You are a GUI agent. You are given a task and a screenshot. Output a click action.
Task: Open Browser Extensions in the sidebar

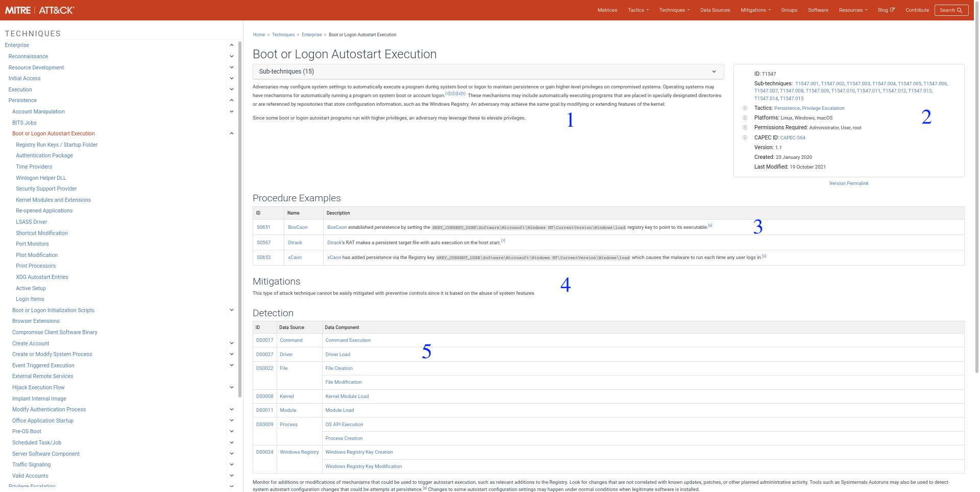(x=36, y=321)
